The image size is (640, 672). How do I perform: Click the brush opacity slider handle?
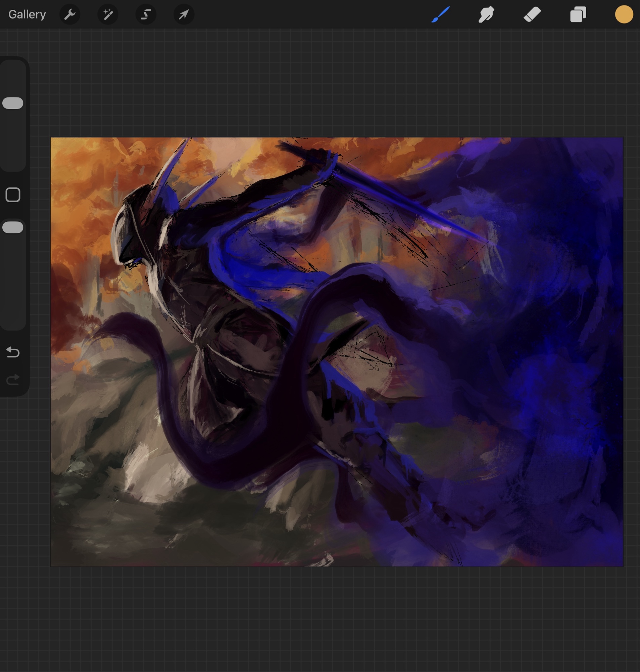(x=13, y=227)
